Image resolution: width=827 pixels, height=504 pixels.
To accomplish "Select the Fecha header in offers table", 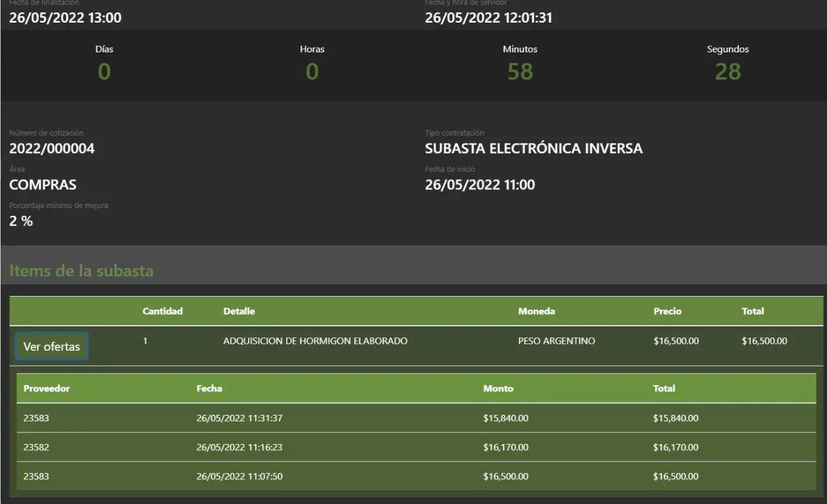I will (x=209, y=388).
